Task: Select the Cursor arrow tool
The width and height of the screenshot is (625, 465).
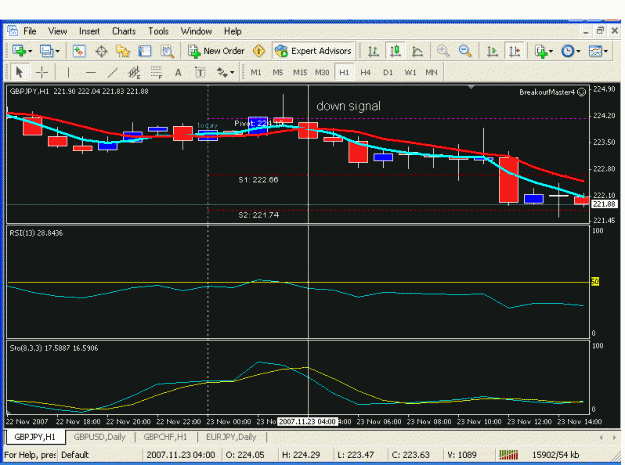Action: [19, 73]
